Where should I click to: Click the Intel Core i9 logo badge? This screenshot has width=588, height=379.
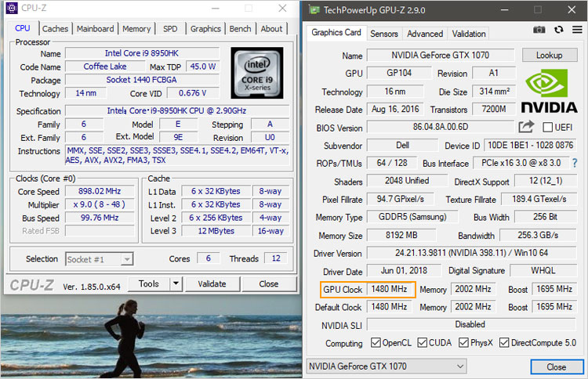(x=257, y=73)
